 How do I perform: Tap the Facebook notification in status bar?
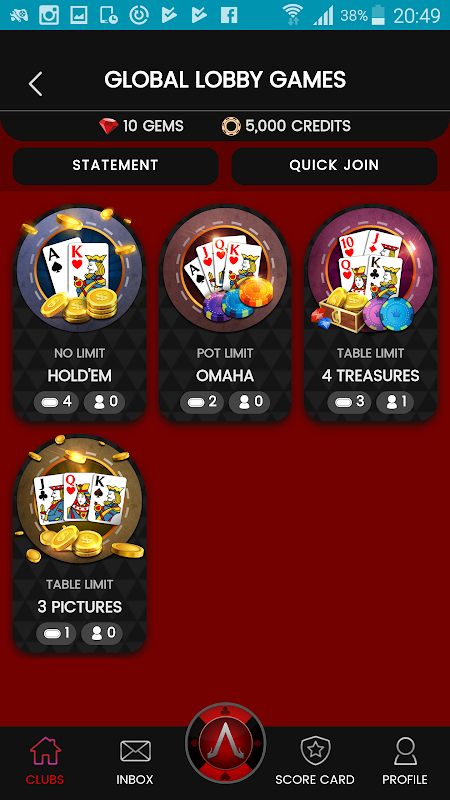coord(229,15)
